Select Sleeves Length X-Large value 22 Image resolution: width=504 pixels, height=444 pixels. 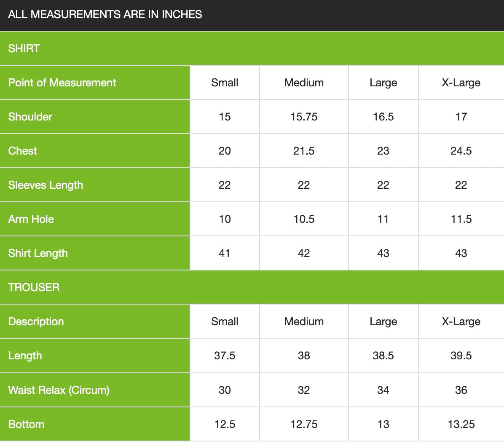coord(461,185)
